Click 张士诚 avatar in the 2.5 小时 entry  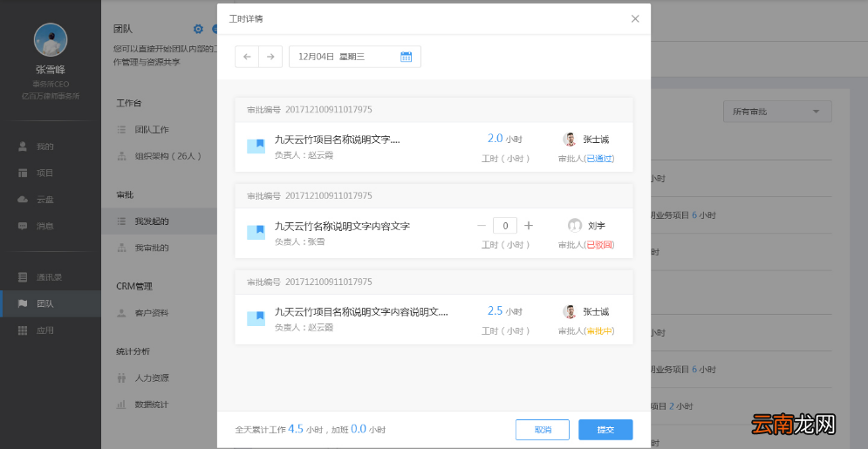(570, 312)
